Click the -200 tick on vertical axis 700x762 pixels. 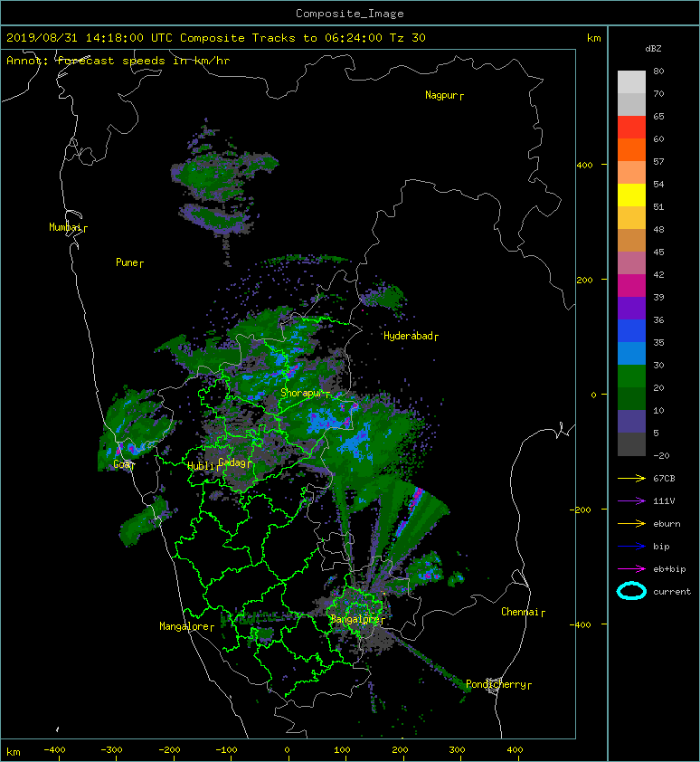point(582,510)
